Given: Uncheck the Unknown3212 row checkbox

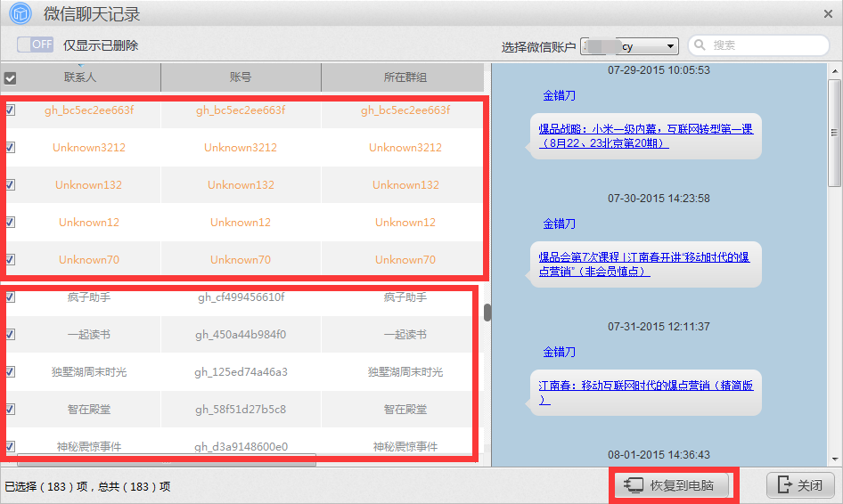Looking at the screenshot, I should [10, 147].
